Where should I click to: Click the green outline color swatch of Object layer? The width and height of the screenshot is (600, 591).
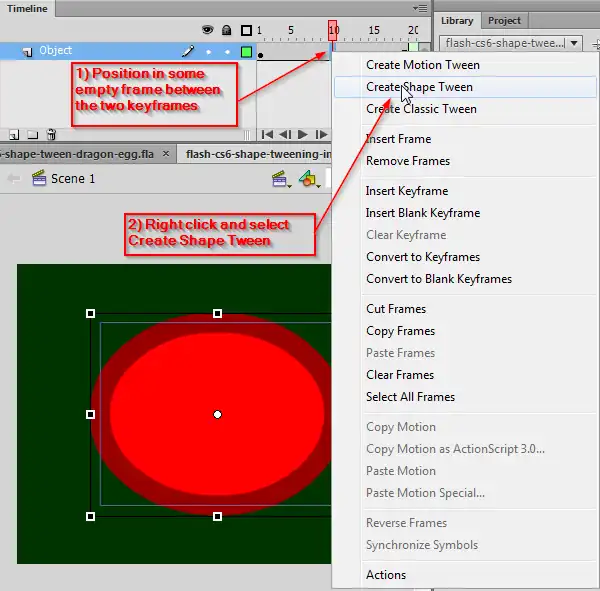point(246,51)
